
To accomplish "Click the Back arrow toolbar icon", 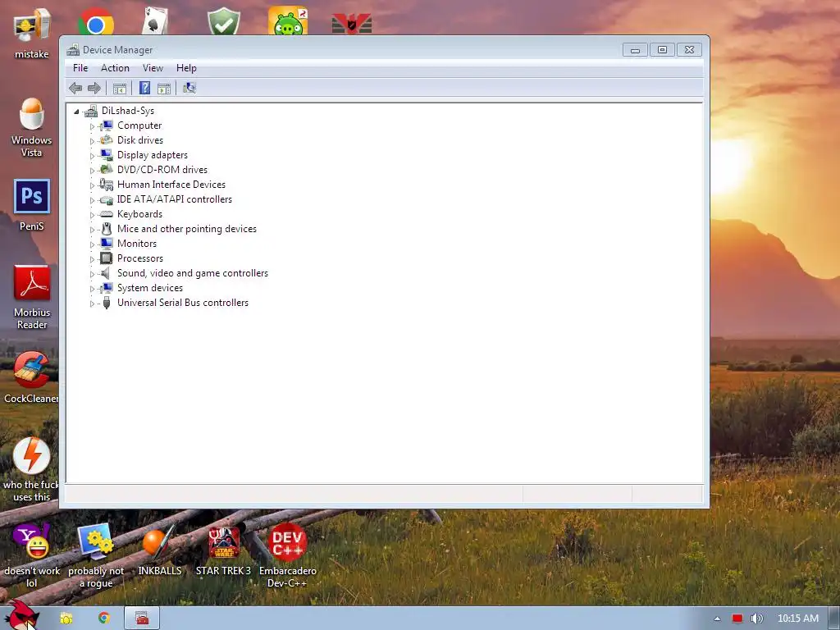I will click(75, 88).
